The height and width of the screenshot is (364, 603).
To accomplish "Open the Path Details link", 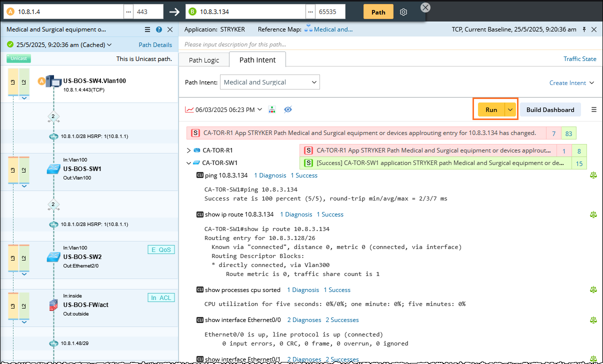I will (155, 44).
